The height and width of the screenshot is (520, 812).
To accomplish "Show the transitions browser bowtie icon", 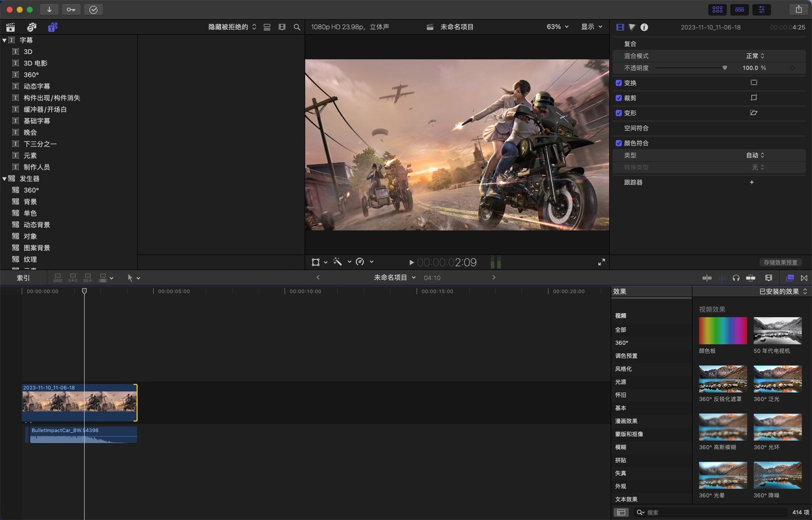I will click(804, 278).
